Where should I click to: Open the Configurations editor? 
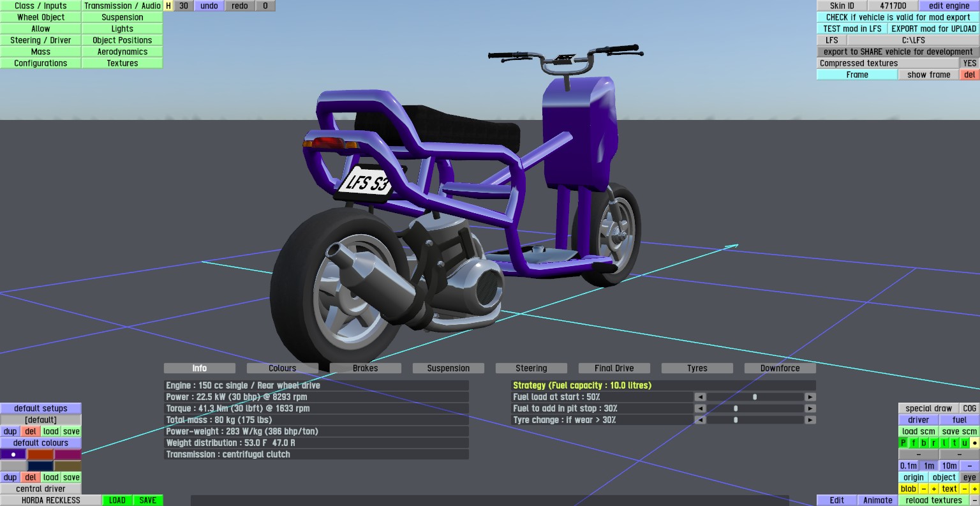[x=41, y=63]
